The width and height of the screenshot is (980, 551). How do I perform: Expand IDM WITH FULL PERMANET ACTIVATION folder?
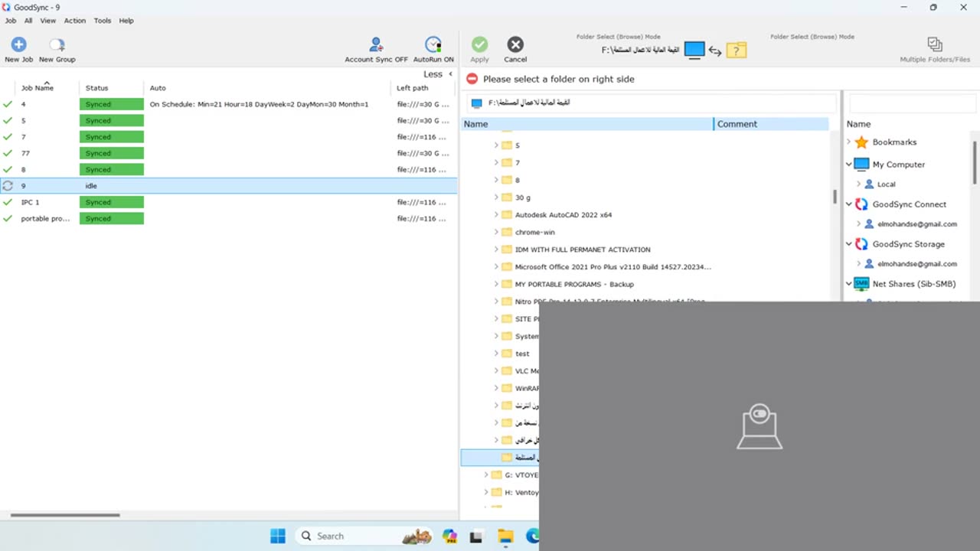pos(496,249)
